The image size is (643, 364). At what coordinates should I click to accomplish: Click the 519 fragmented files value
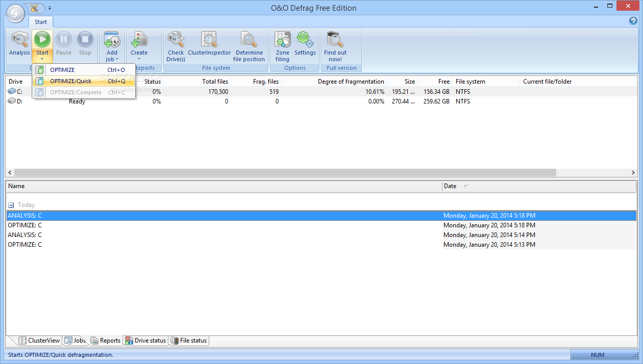(x=273, y=92)
